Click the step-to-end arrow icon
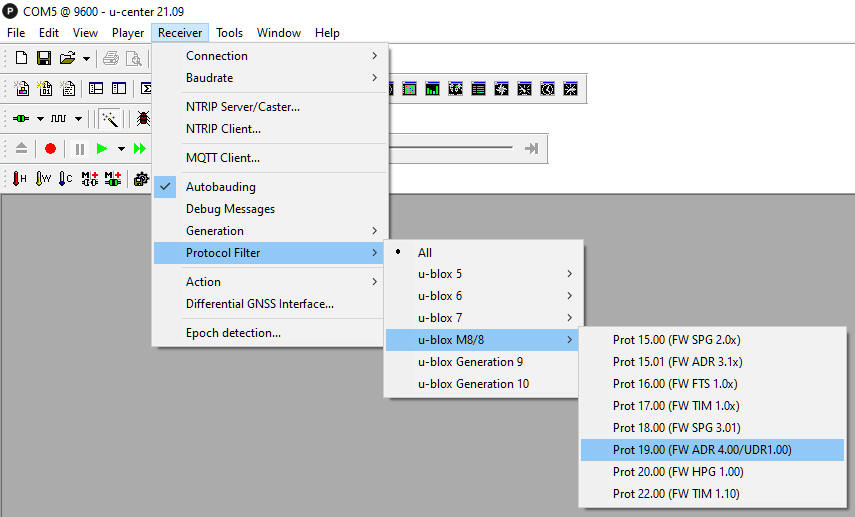This screenshot has height=517, width=855. tap(532, 148)
